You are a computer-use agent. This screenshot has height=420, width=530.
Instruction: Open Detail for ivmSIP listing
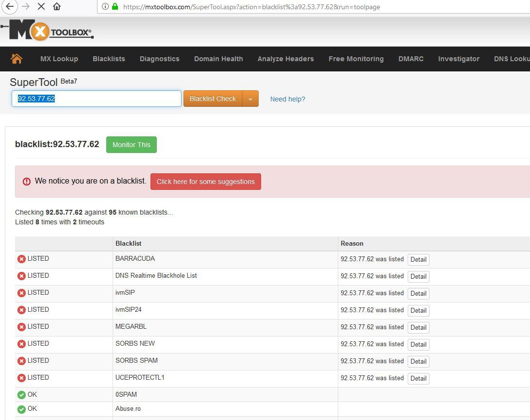tap(418, 294)
